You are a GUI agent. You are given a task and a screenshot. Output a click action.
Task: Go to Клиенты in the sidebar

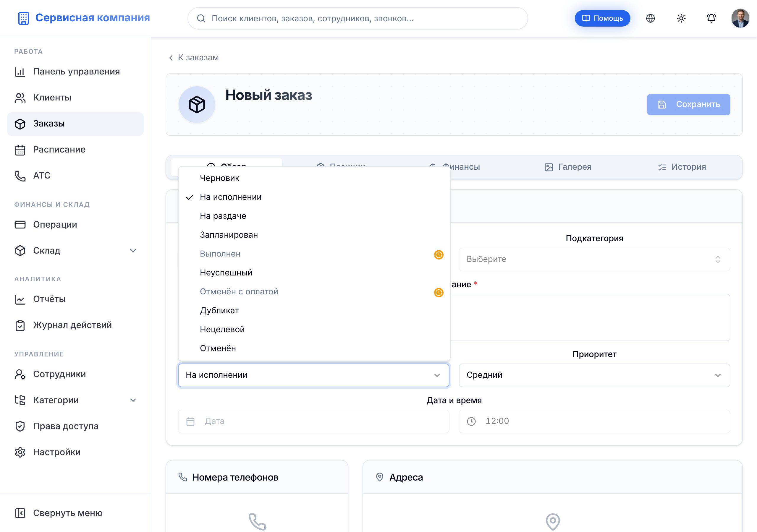75,98
